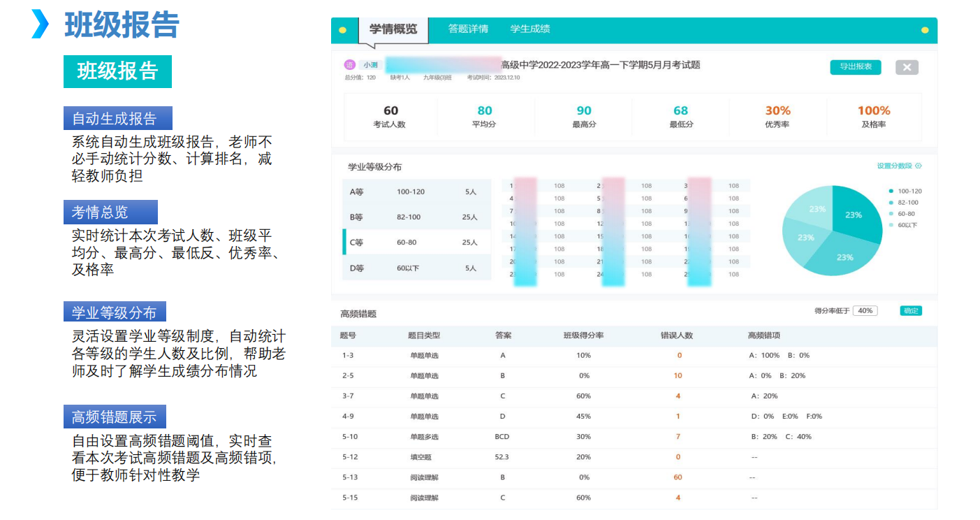Click the left yellow dot in header

342,30
